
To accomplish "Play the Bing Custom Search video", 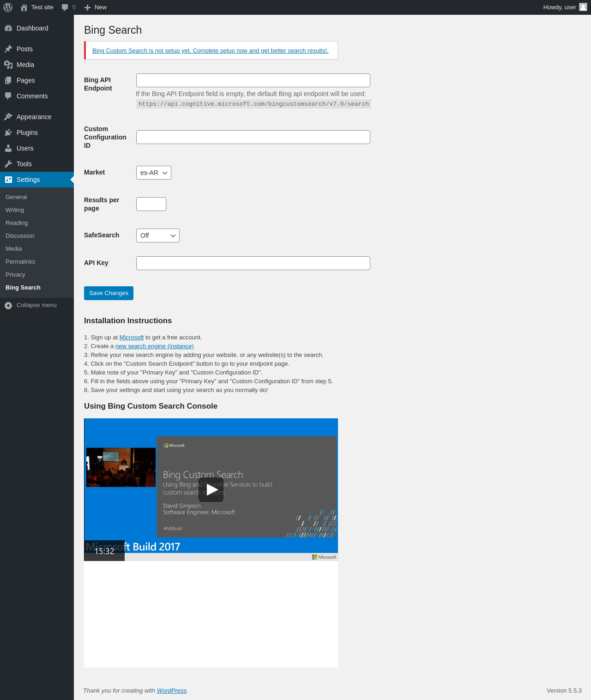I will click(211, 489).
